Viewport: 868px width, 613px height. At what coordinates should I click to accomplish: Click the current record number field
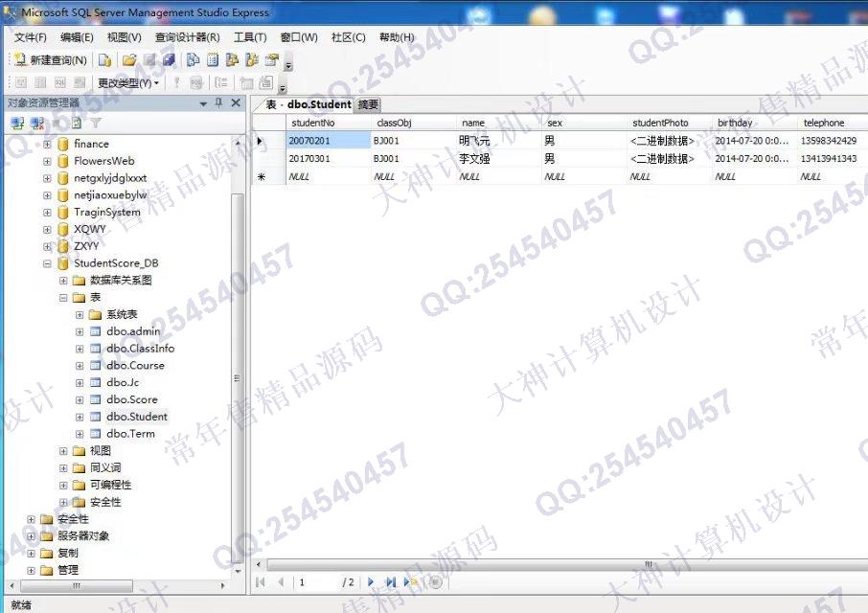(x=317, y=582)
